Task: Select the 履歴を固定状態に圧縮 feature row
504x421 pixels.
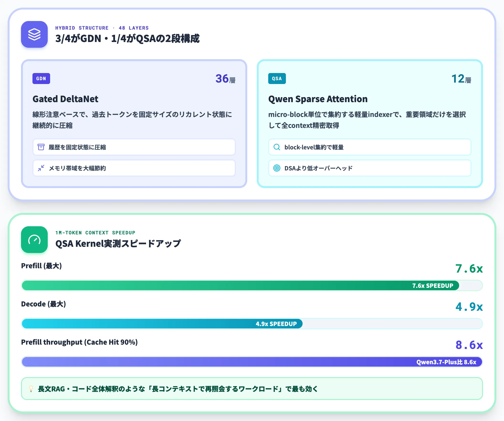Action: (134, 147)
